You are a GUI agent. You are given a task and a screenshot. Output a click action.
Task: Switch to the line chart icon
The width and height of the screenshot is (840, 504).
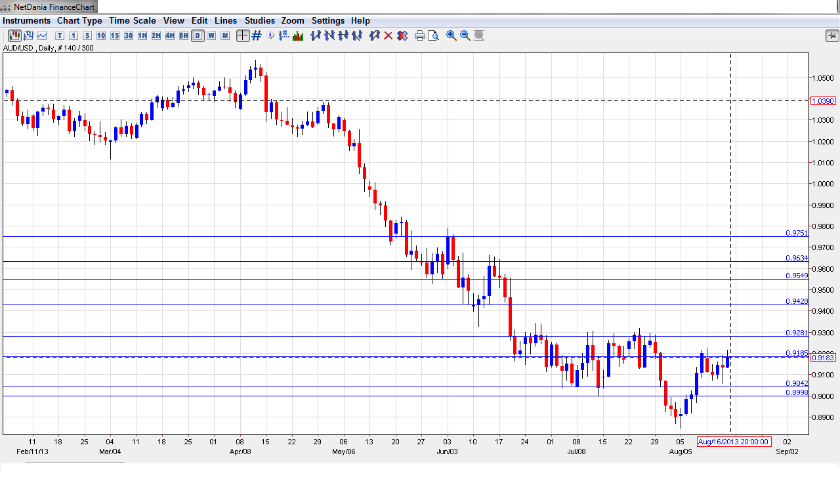pyautogui.click(x=42, y=35)
